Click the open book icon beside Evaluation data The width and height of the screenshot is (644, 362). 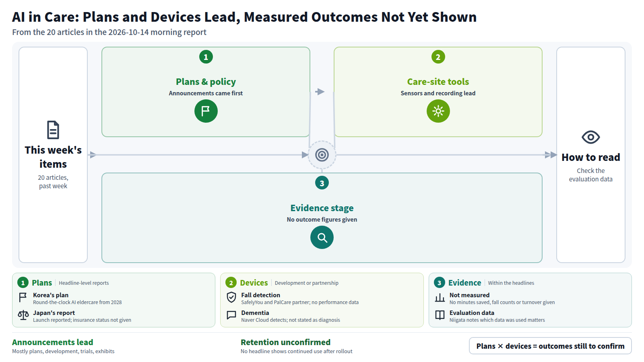pos(440,315)
